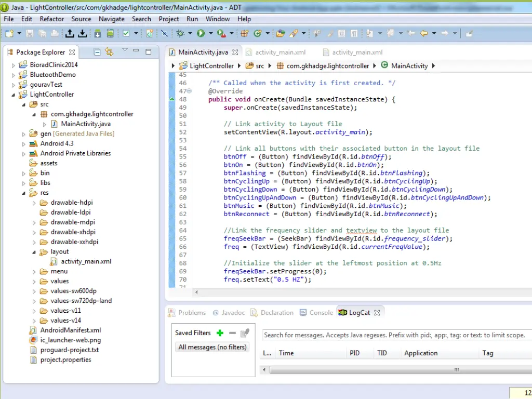Click the New wizard icon in toolbar
The image size is (532, 399).
(9, 33)
